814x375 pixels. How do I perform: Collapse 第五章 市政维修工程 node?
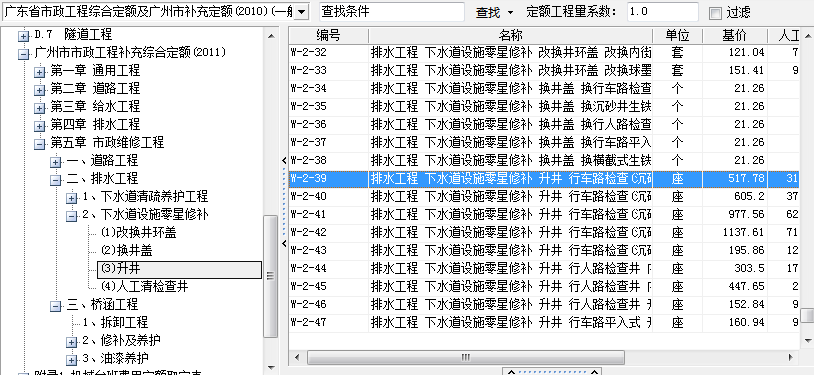click(39, 144)
